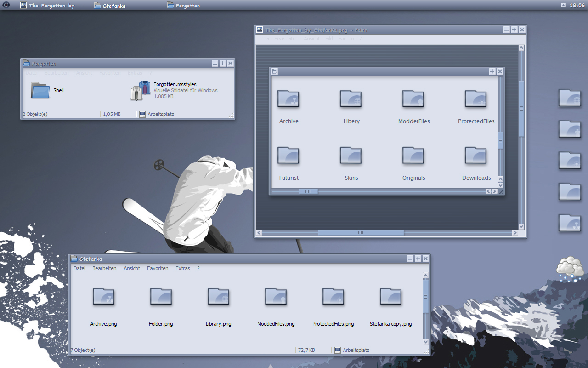Switch to The_Forgotten_by... Paint taskbar button
Viewport: 588px width, 368px height.
51,6
